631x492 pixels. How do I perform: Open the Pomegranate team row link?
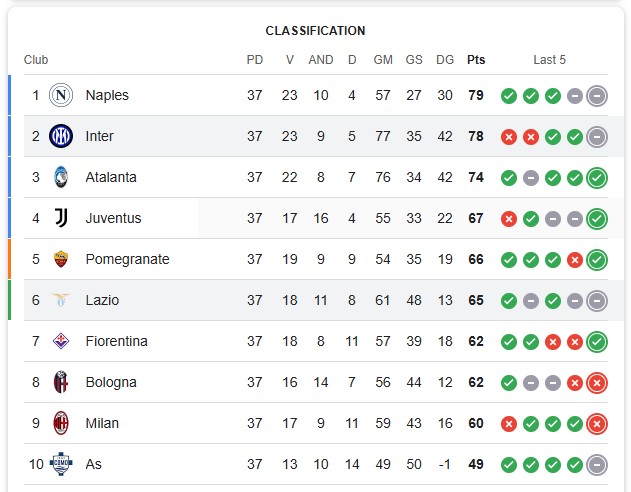coord(127,259)
